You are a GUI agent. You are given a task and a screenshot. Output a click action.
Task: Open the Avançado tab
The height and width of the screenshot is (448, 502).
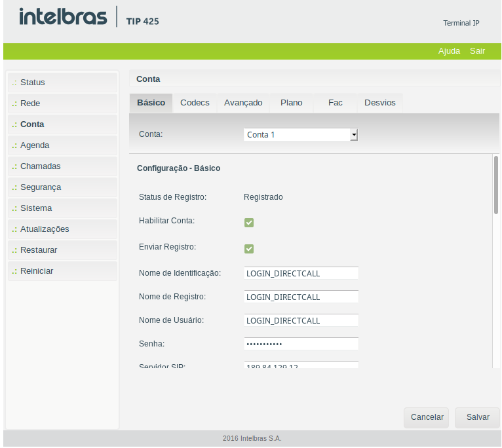[x=243, y=103]
